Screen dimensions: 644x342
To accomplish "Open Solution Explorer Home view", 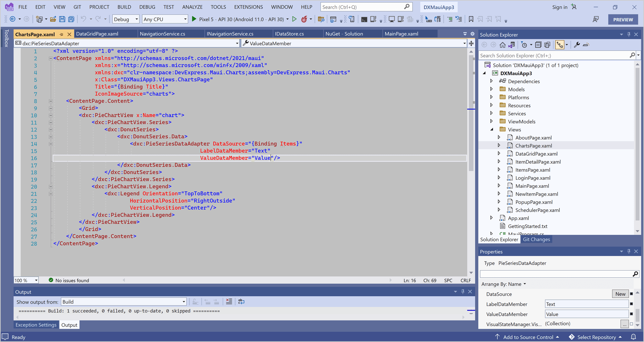I will pos(503,45).
